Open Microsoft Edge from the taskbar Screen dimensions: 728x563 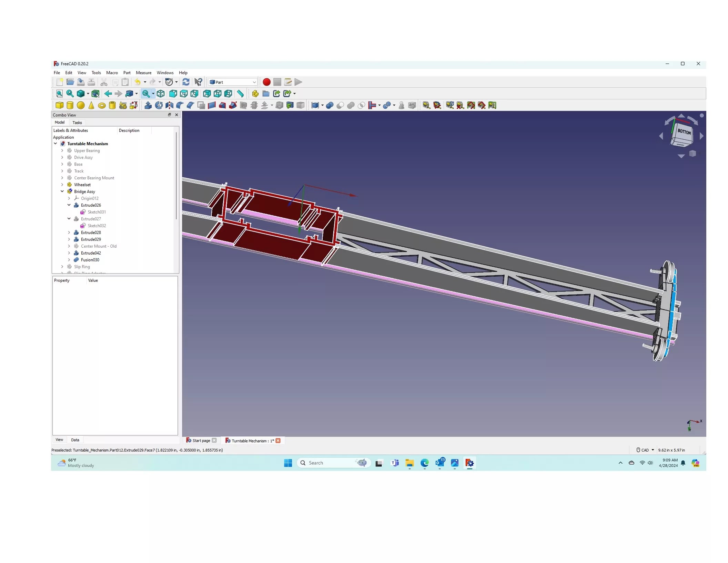click(425, 463)
